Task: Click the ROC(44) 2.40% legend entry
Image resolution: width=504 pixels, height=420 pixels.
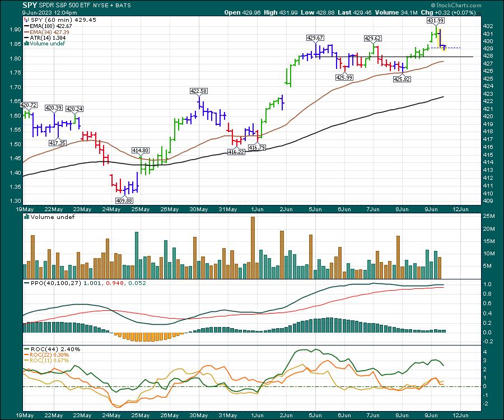Action: 53,349
